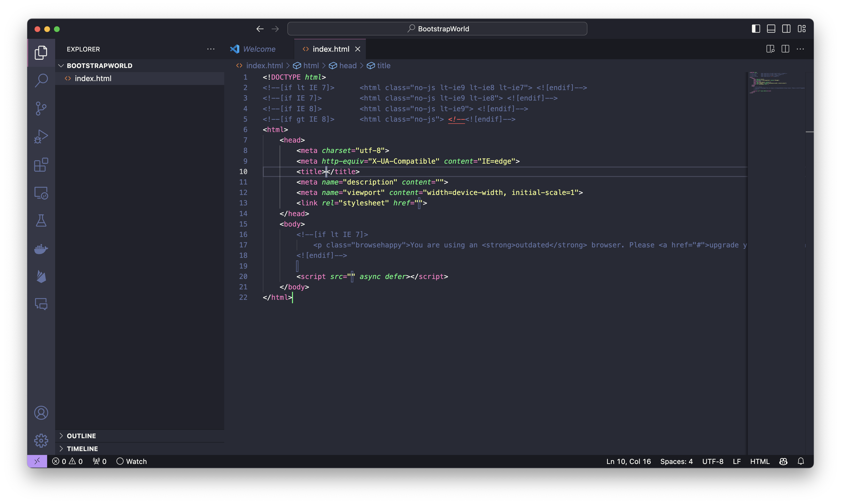
Task: Open the Remote Explorer view
Action: point(41,193)
